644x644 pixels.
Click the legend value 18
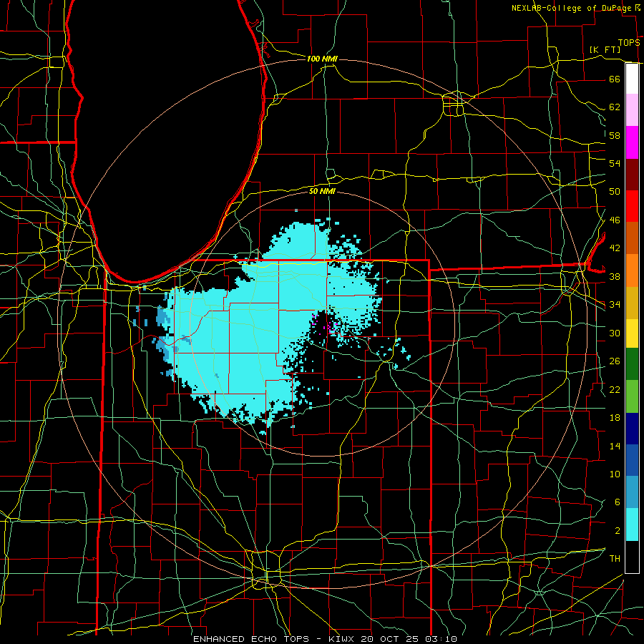tap(615, 418)
